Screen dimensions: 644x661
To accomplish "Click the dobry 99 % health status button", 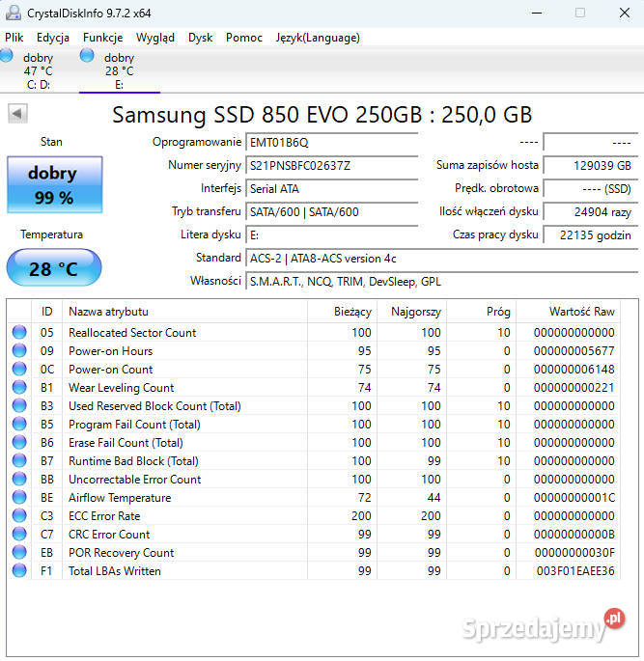I will [54, 184].
